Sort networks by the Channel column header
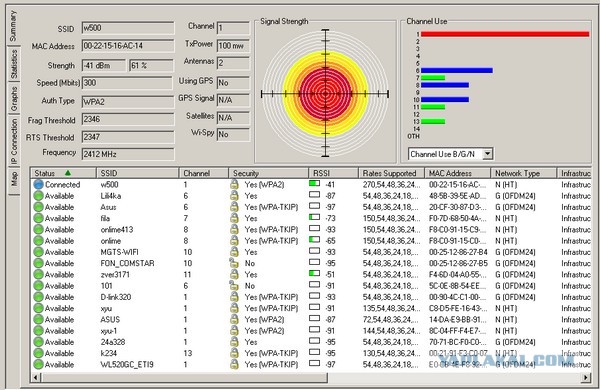 coord(204,173)
